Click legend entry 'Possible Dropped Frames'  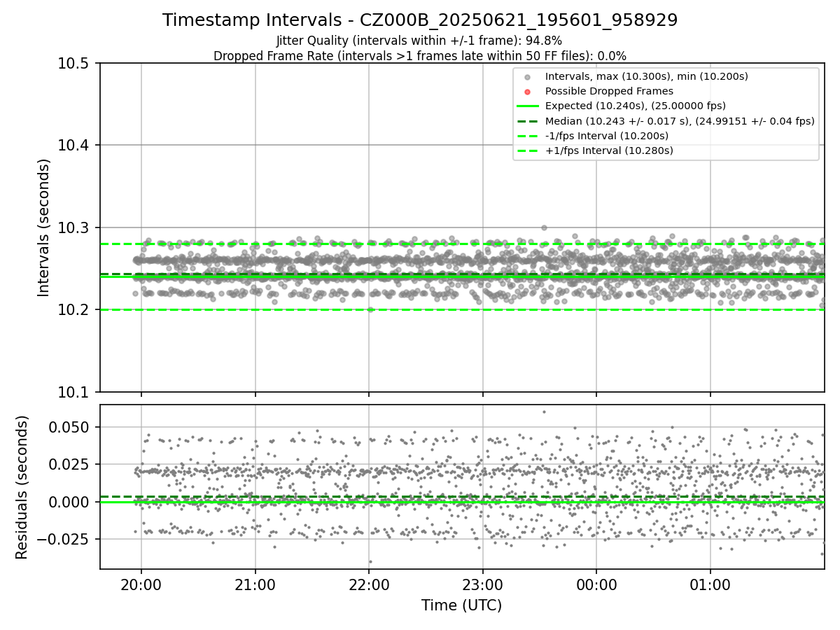pyautogui.click(x=609, y=91)
